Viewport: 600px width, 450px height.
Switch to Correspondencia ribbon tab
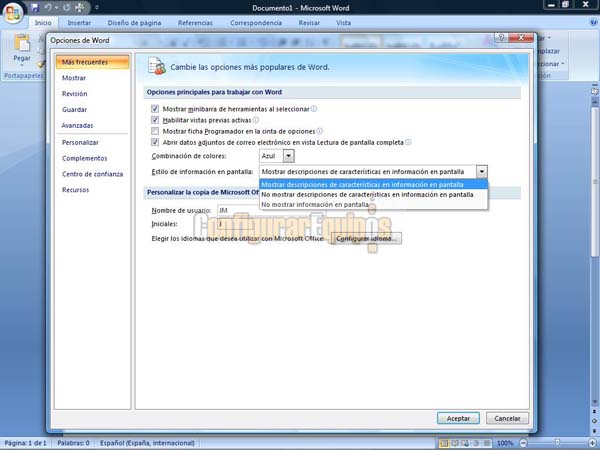(x=256, y=23)
